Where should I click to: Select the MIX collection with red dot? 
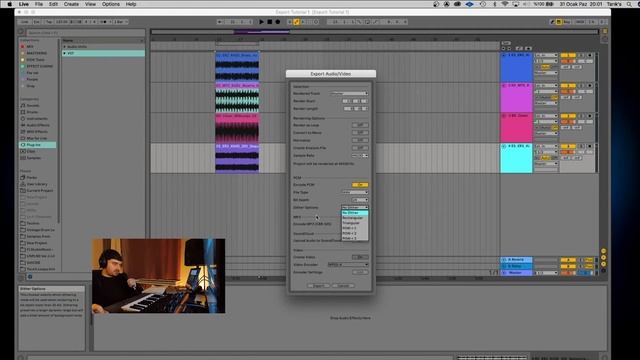[38, 47]
